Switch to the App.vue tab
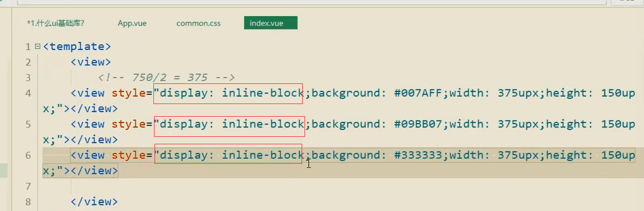The width and height of the screenshot is (644, 211). [132, 24]
